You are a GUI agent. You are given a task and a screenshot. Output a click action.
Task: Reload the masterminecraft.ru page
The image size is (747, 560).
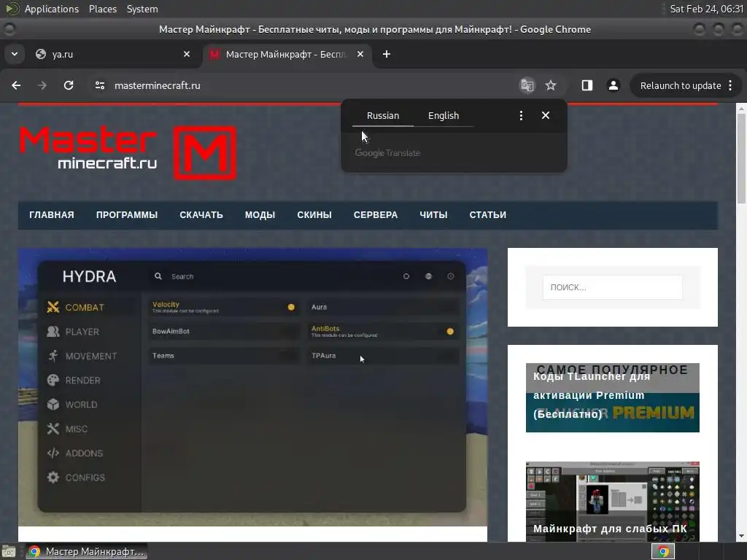(69, 85)
